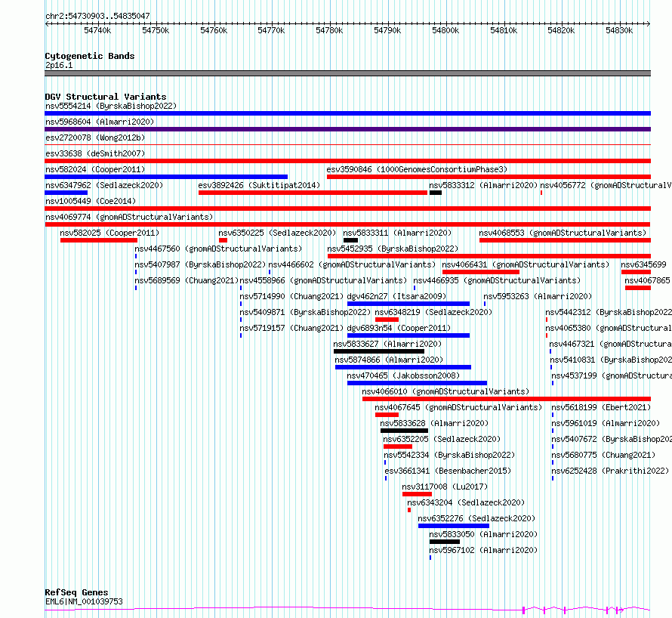
Task: Open the nsv4067865 variant
Action: [x=647, y=280]
